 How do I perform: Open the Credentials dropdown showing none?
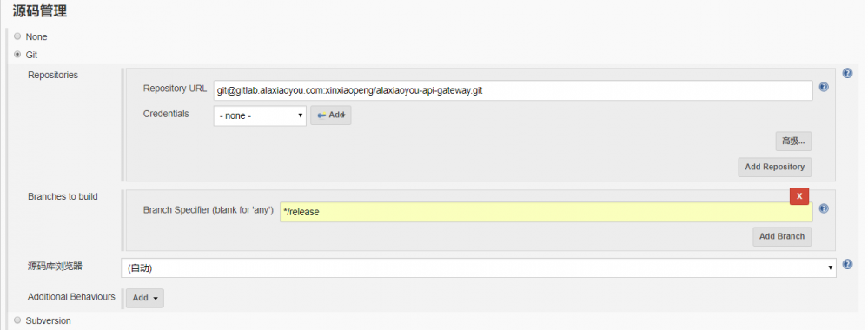[260, 115]
